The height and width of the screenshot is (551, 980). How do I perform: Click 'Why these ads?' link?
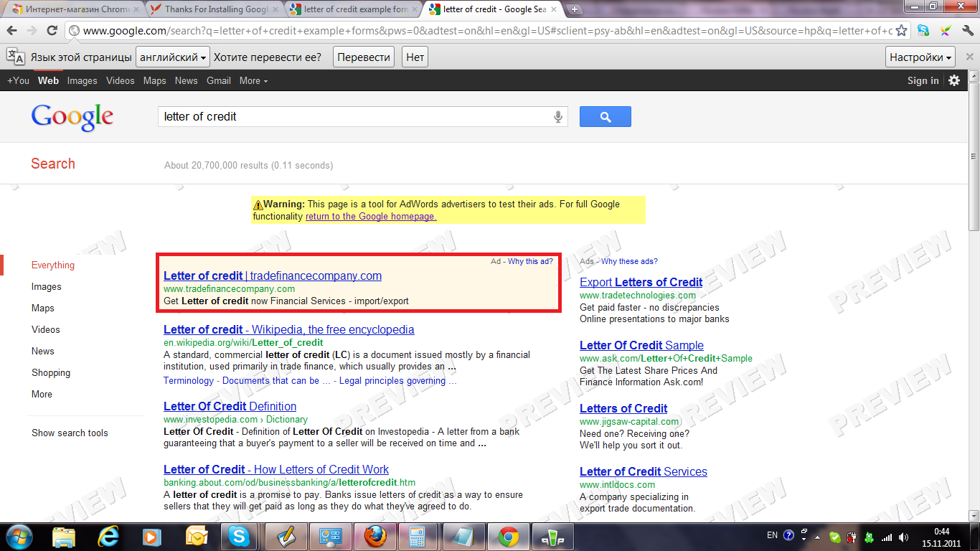(629, 261)
